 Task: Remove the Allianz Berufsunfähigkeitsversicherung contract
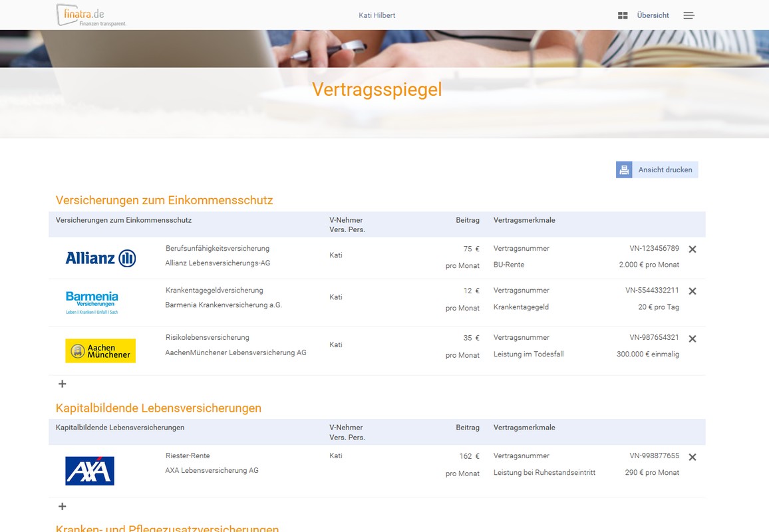click(692, 249)
